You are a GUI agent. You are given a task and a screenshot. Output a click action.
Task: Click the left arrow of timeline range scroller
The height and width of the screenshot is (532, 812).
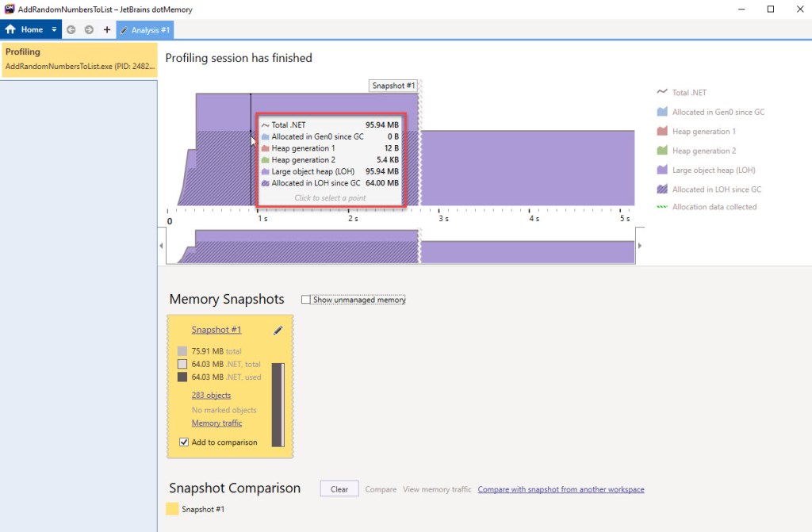(163, 246)
